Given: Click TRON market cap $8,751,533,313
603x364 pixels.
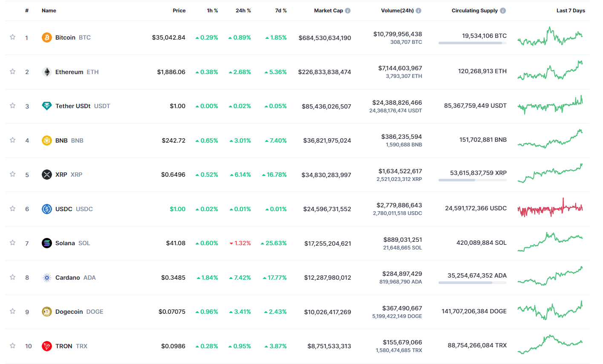Looking at the screenshot, I should (x=329, y=346).
